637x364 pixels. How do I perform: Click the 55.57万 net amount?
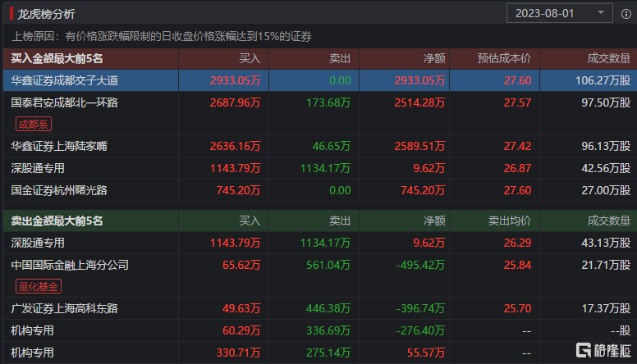coord(426,353)
